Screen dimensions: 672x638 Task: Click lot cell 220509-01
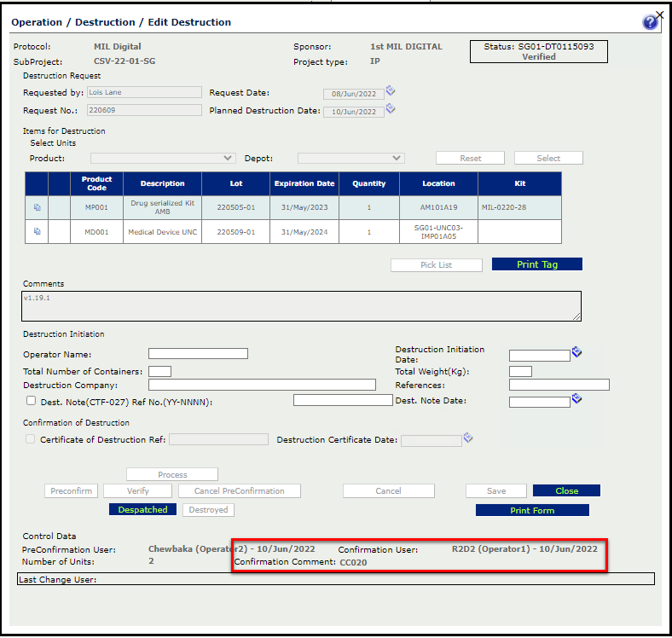point(235,232)
